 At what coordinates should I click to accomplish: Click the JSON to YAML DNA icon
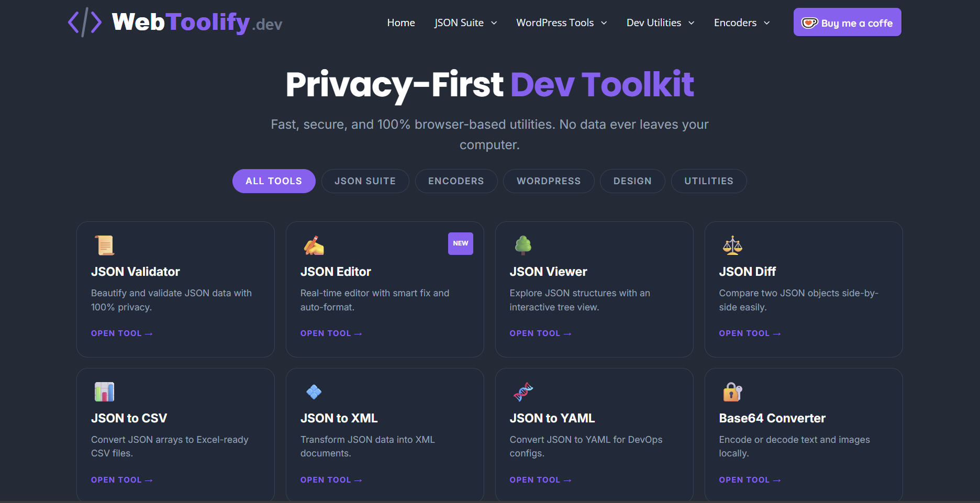click(522, 392)
